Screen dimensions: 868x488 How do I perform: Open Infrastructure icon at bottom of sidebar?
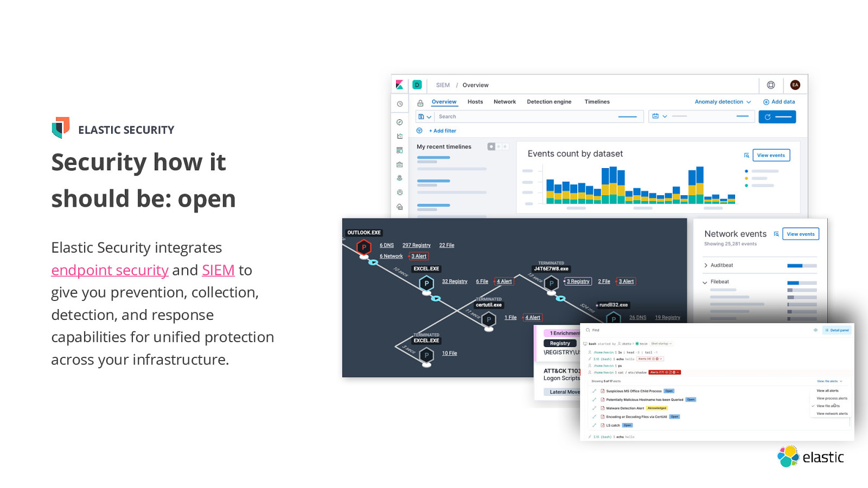[x=400, y=207]
